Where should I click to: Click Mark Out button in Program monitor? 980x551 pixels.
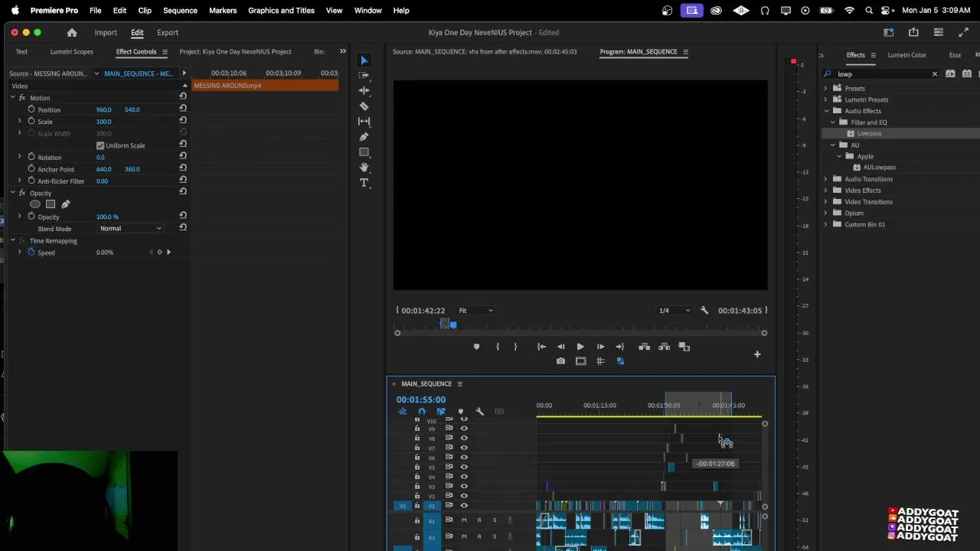click(515, 347)
